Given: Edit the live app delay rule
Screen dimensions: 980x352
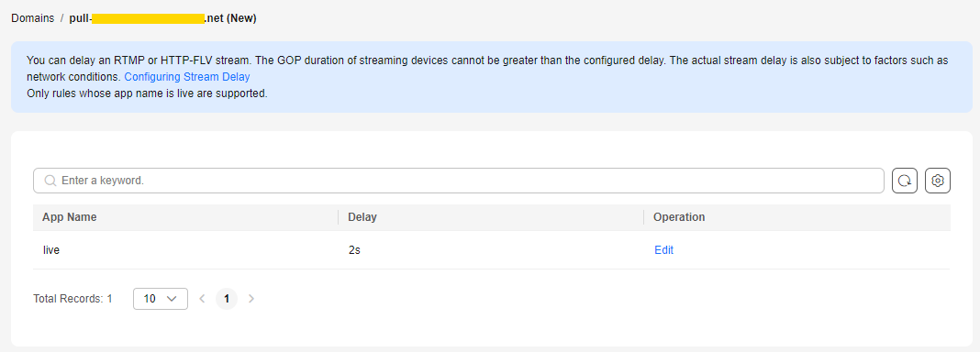Looking at the screenshot, I should pos(663,249).
